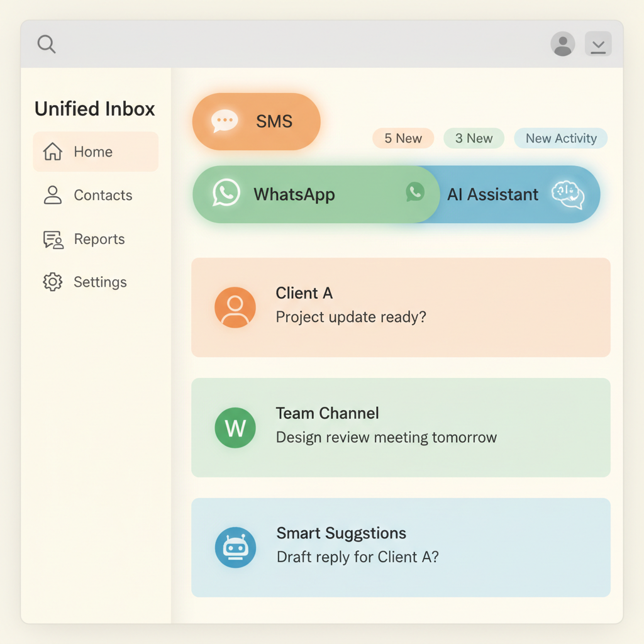Select the WhatsApp channel button
This screenshot has height=644, width=644.
tap(316, 194)
